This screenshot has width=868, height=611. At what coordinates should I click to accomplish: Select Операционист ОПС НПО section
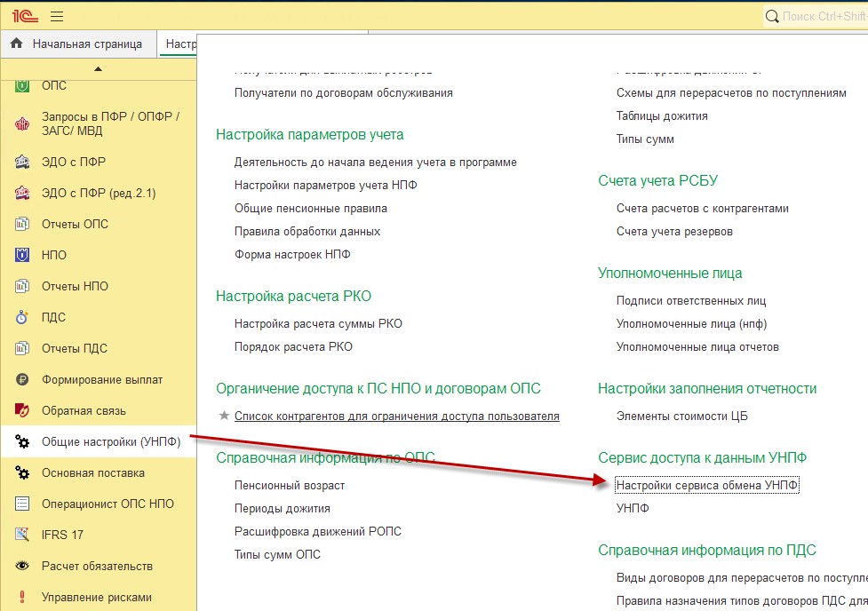(108, 504)
